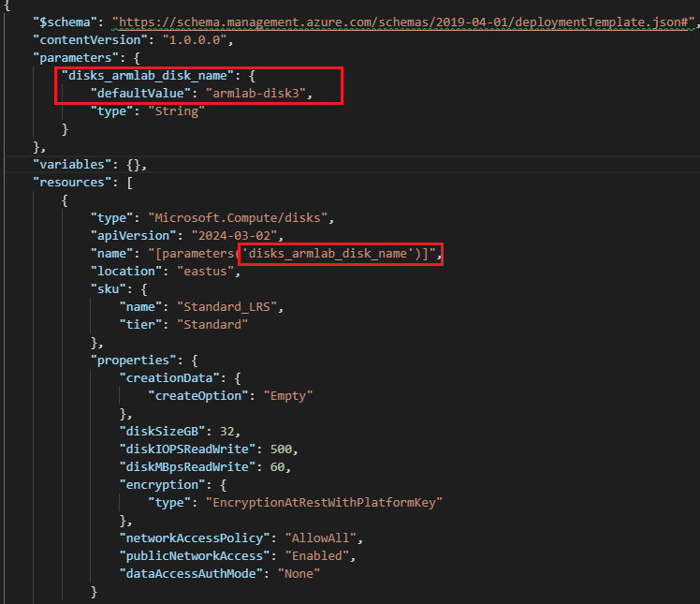Select the "eastus" location value
700x604 pixels.
[205, 272]
